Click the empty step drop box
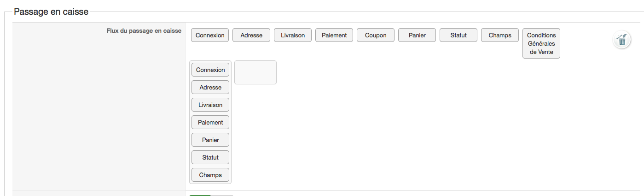 point(255,72)
